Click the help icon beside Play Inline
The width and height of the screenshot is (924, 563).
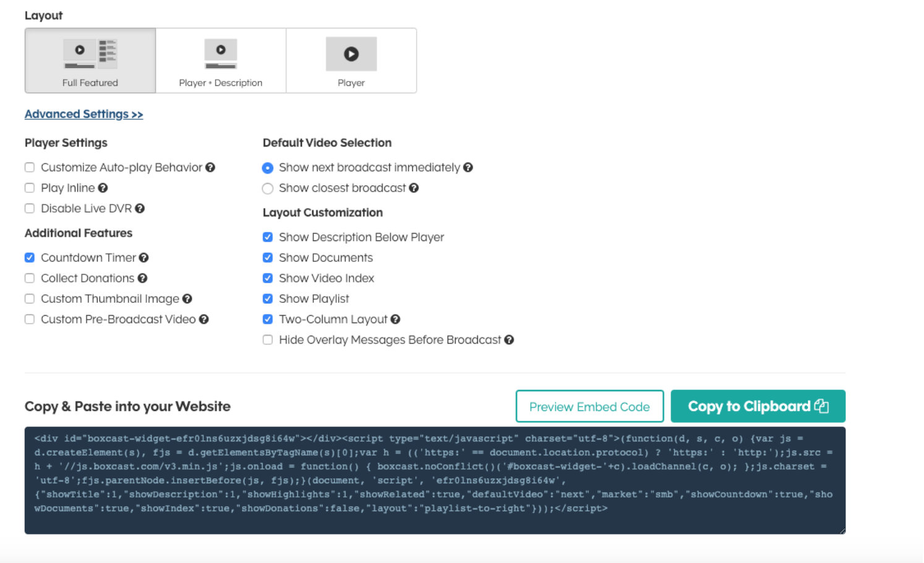pos(103,188)
